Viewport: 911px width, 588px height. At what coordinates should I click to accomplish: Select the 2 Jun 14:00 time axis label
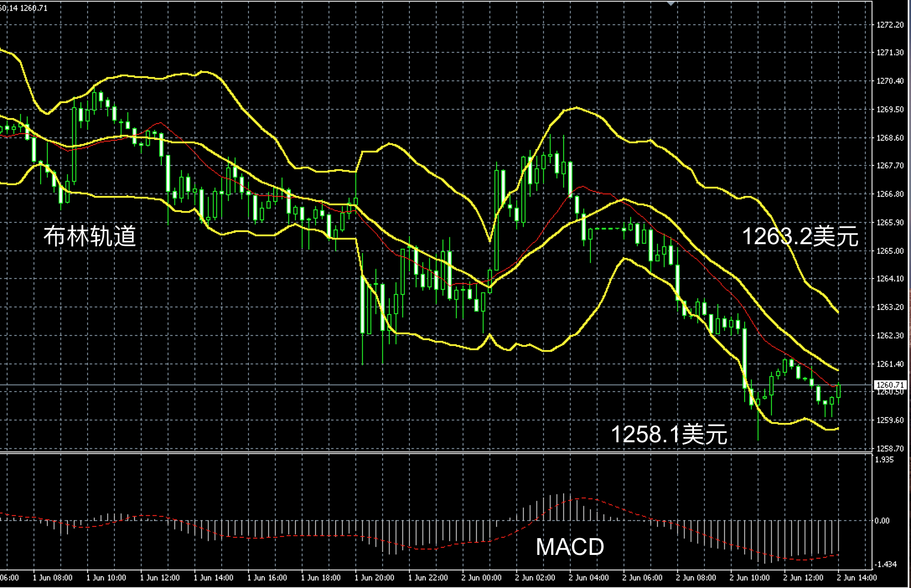point(857,578)
